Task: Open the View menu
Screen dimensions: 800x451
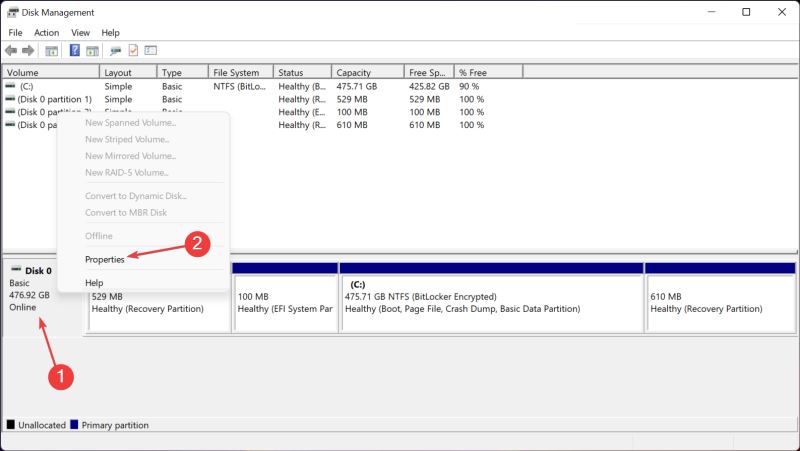Action: [x=80, y=32]
